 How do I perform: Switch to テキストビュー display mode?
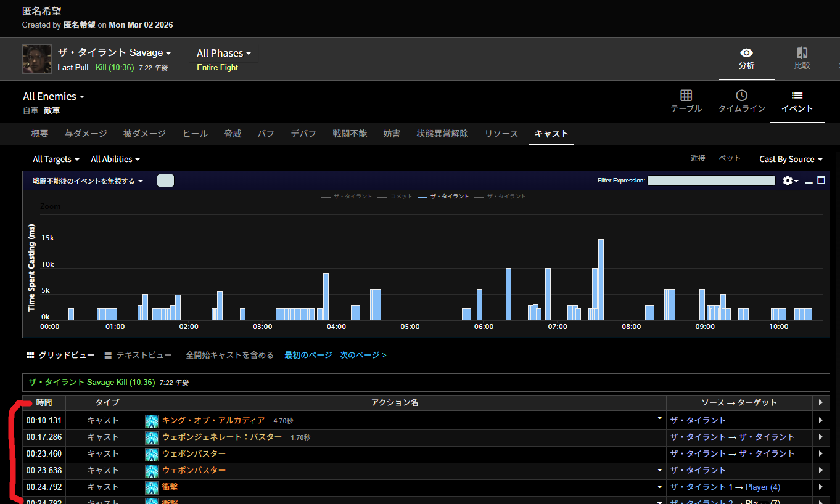point(138,356)
